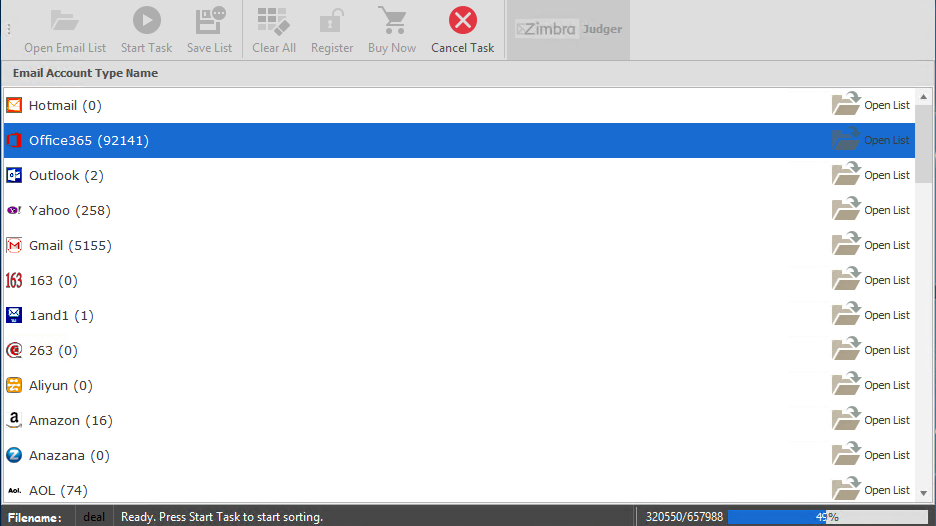This screenshot has width=936, height=526.
Task: Open List for the 1and1 account row
Action: point(872,315)
